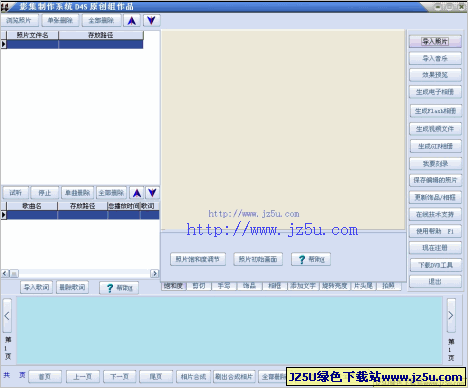Import lyrics with 导入歌词

point(37,287)
